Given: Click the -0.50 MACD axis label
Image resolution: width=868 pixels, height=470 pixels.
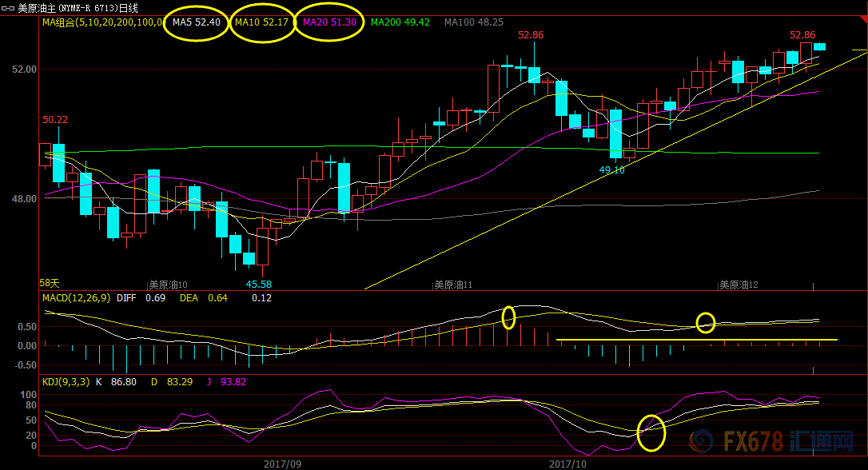Looking at the screenshot, I should pos(26,364).
